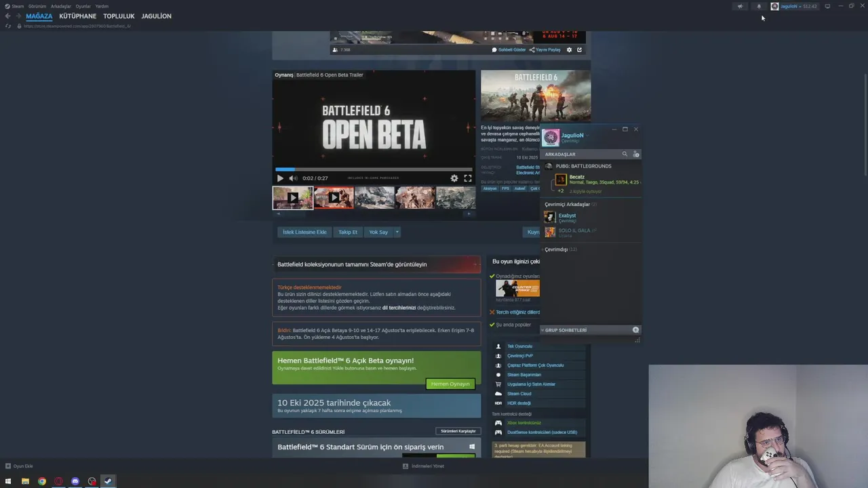Open Steam Başarımları feature link
Screen dimensions: 868x488
[524, 375]
